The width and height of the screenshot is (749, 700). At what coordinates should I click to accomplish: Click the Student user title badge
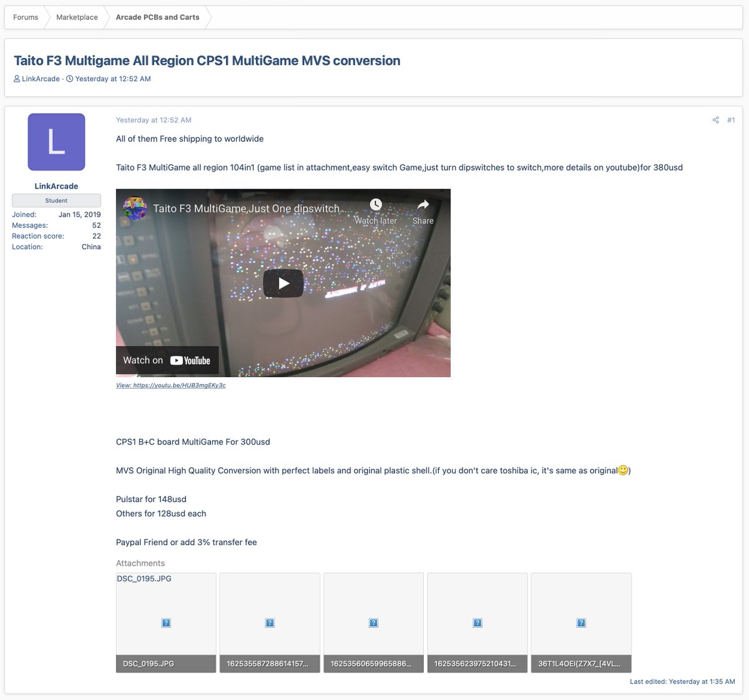tap(56, 200)
